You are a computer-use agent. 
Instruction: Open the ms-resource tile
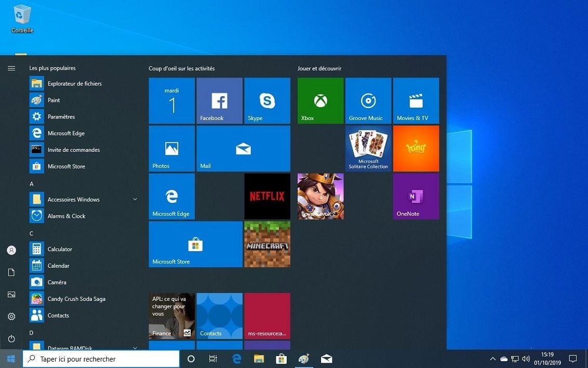click(267, 316)
